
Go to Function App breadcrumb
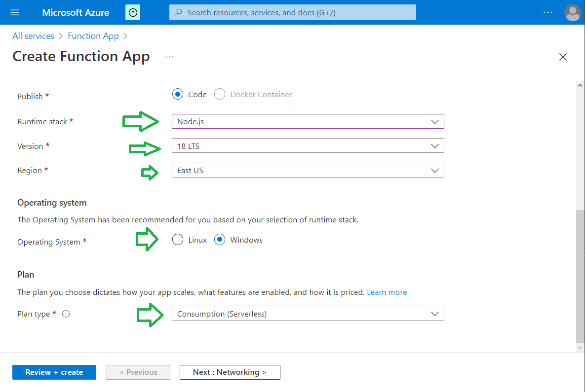(x=93, y=36)
